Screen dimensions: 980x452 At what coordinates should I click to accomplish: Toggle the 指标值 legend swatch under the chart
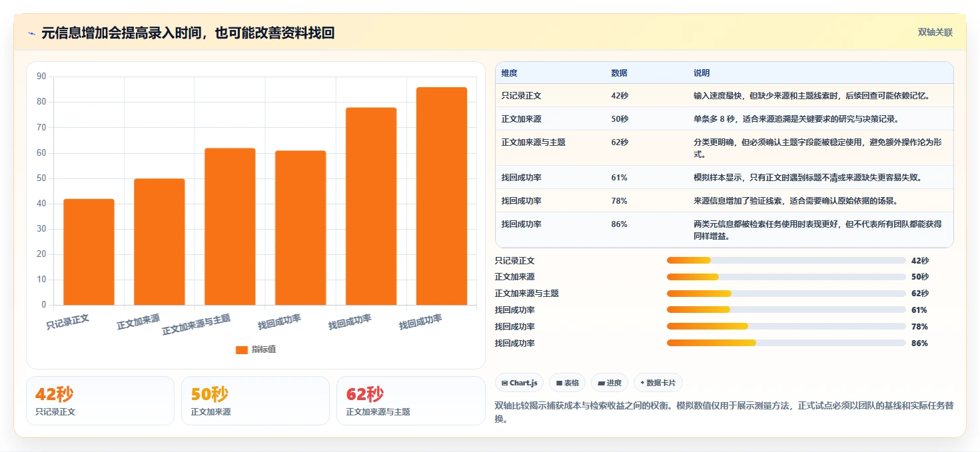[242, 349]
